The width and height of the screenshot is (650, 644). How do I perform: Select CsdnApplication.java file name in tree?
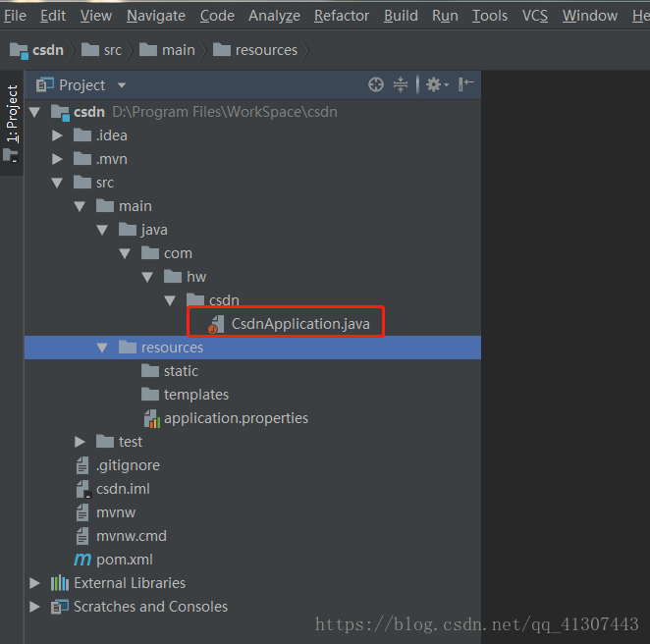tap(300, 324)
